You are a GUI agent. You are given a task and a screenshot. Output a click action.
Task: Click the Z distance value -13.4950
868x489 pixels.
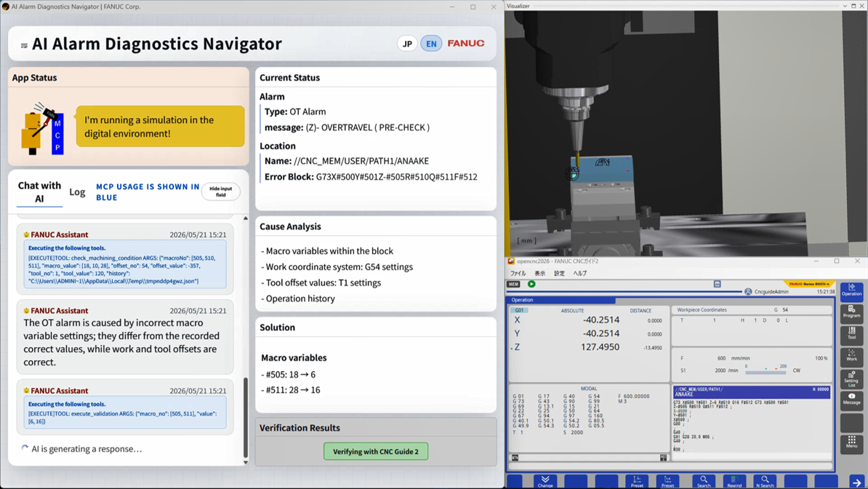653,348
